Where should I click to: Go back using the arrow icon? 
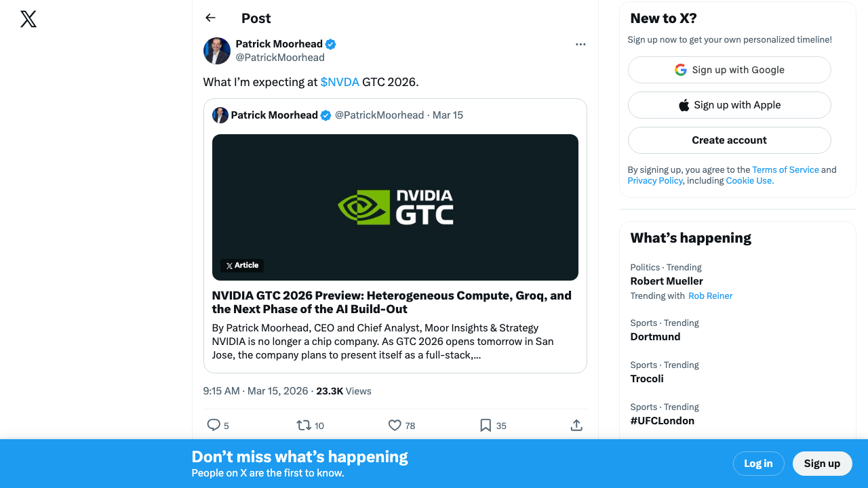click(210, 18)
